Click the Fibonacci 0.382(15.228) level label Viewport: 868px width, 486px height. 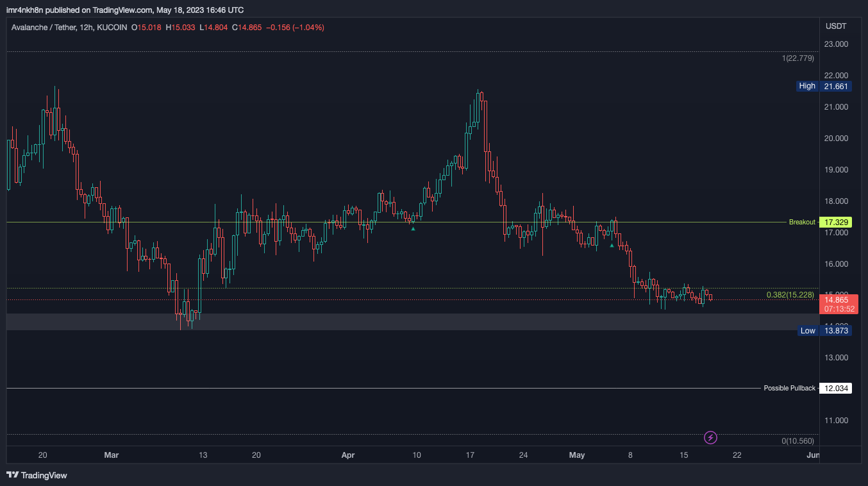790,295
